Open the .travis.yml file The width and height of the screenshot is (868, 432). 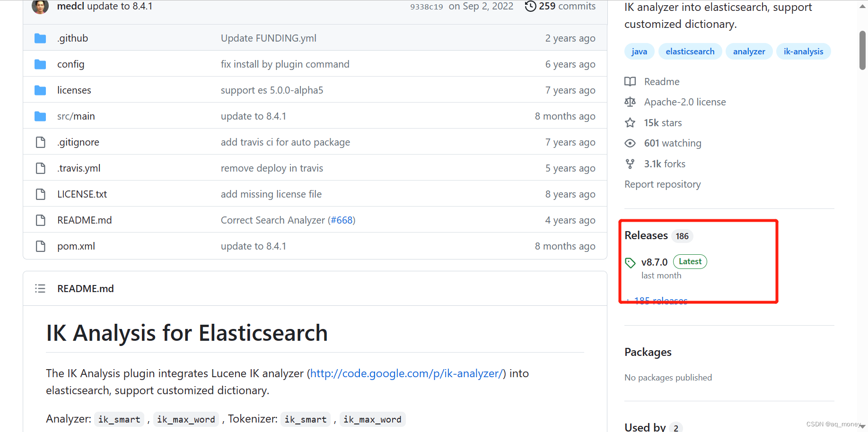click(x=79, y=168)
